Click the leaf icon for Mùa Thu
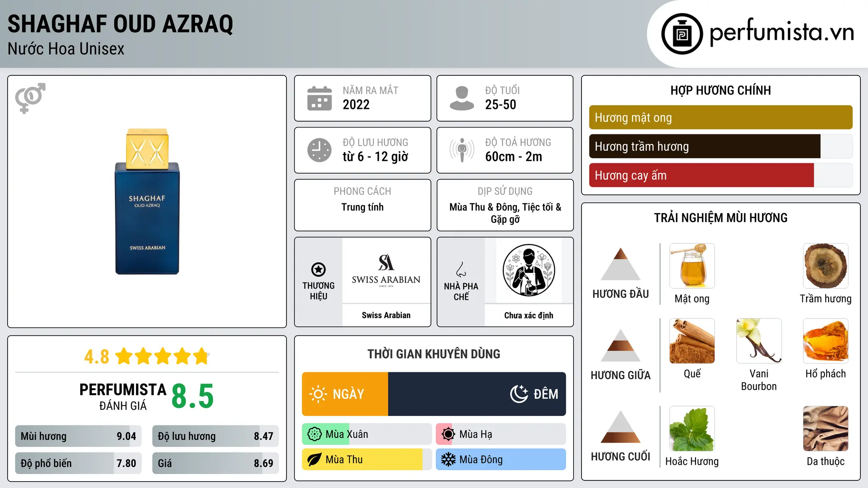 (x=314, y=460)
